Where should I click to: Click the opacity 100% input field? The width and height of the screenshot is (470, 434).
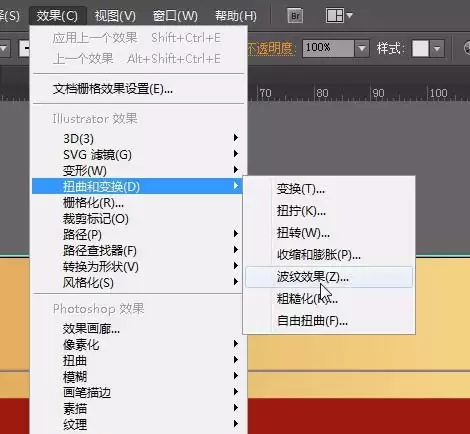click(328, 49)
